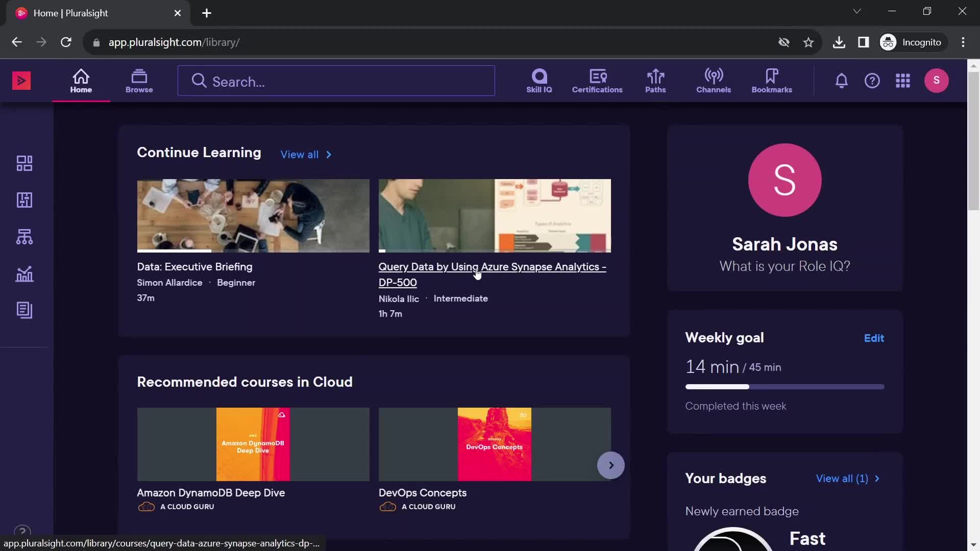Screen dimensions: 980x551
Task: Open the apps grid menu
Action: tap(903, 81)
